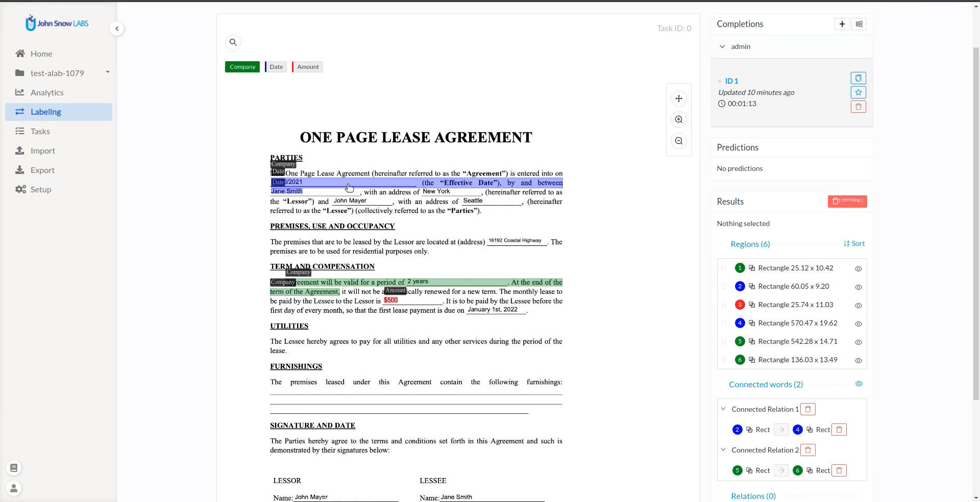This screenshot has height=502, width=980.
Task: Open the Labeling page
Action: [59, 112]
